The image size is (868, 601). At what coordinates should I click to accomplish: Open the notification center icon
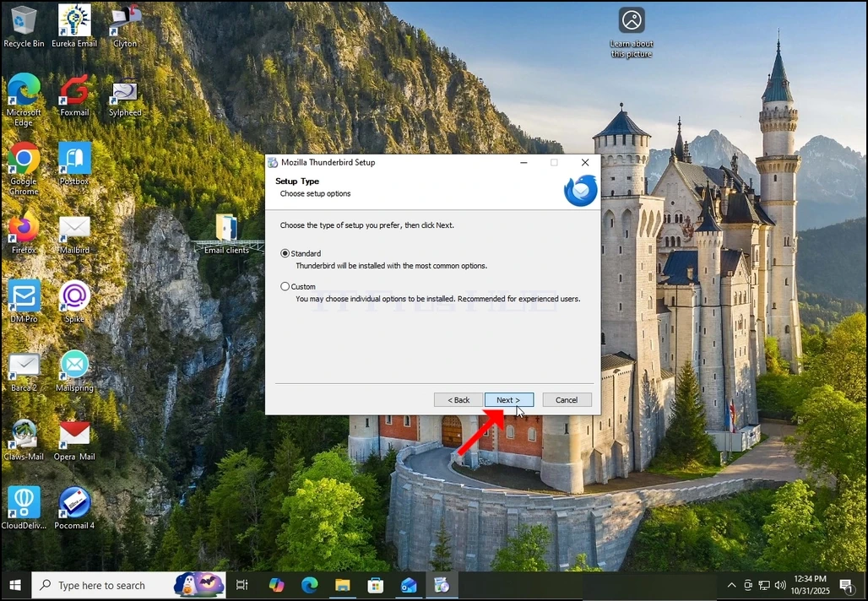point(845,586)
